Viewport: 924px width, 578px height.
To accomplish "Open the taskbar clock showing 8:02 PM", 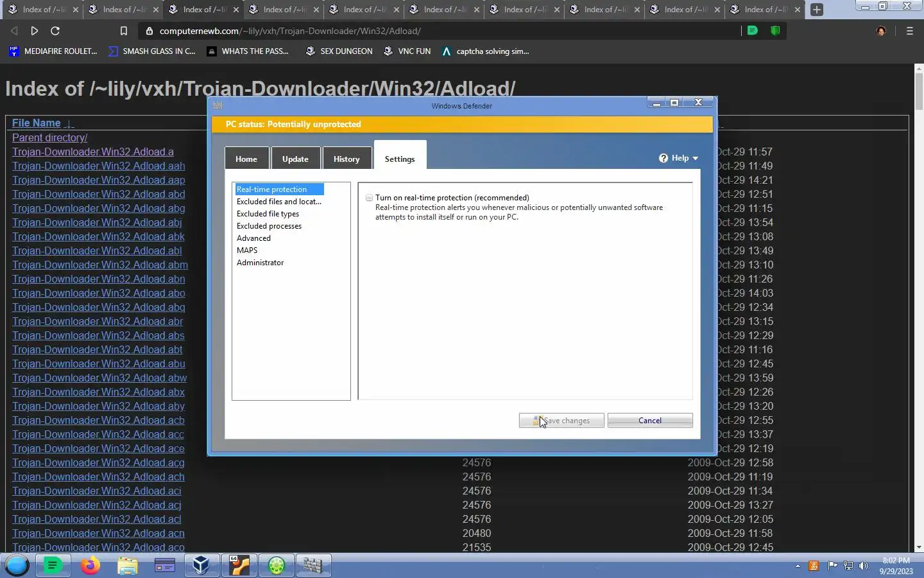I will coord(896,566).
